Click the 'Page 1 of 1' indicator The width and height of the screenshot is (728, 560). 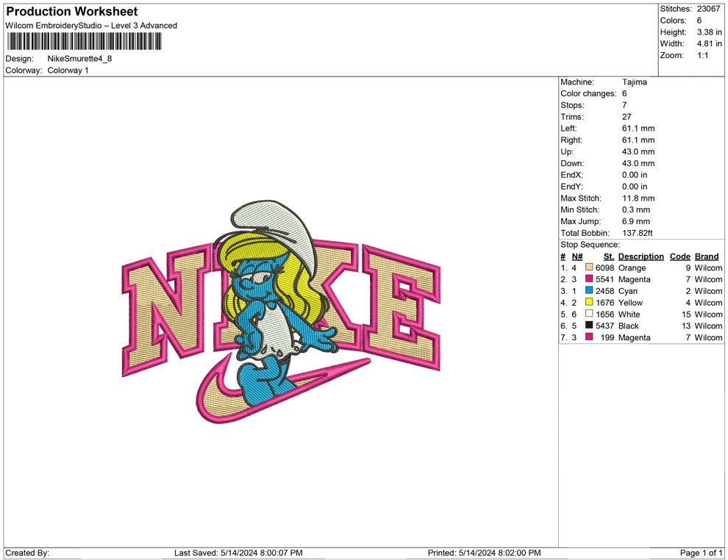pyautogui.click(x=701, y=553)
